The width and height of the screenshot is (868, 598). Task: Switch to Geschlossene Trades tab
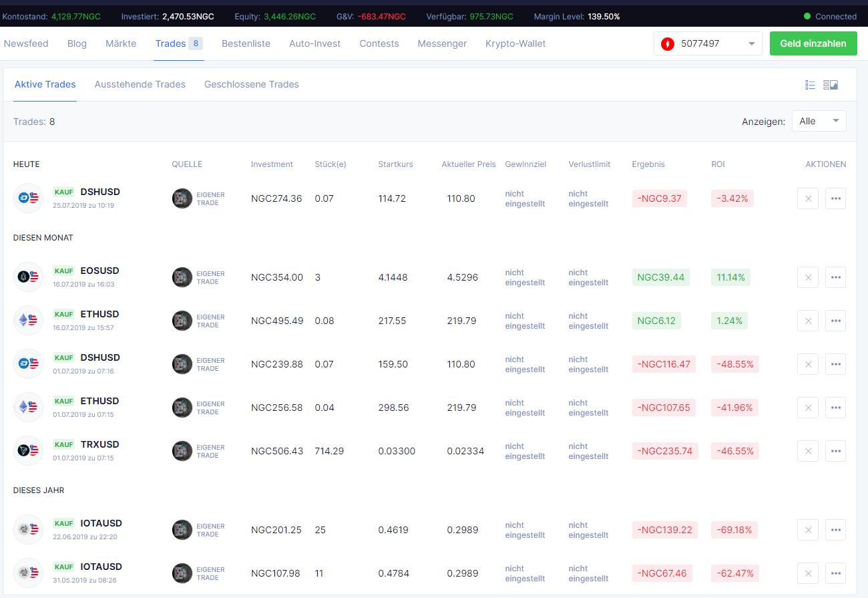click(x=252, y=84)
